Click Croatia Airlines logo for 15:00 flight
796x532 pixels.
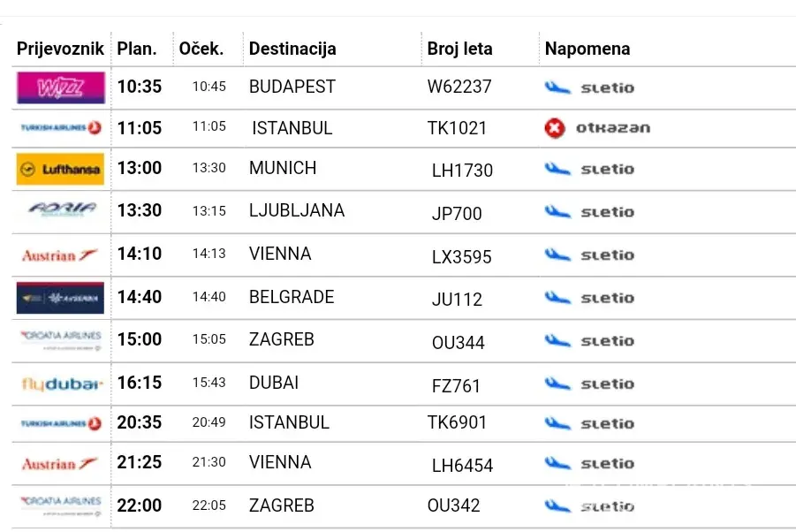[60, 339]
